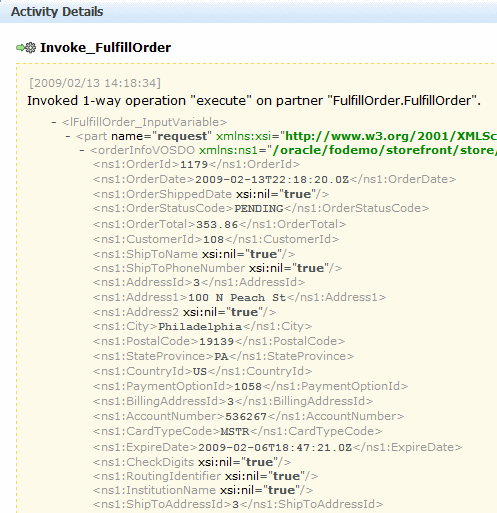
Task: Select City value Philadelphia
Action: coord(200,327)
